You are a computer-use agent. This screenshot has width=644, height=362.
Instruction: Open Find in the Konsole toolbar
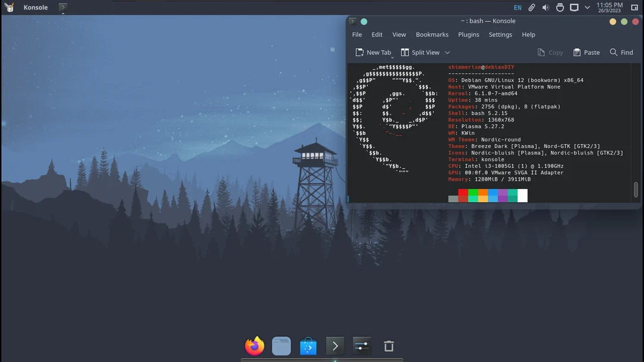point(621,52)
